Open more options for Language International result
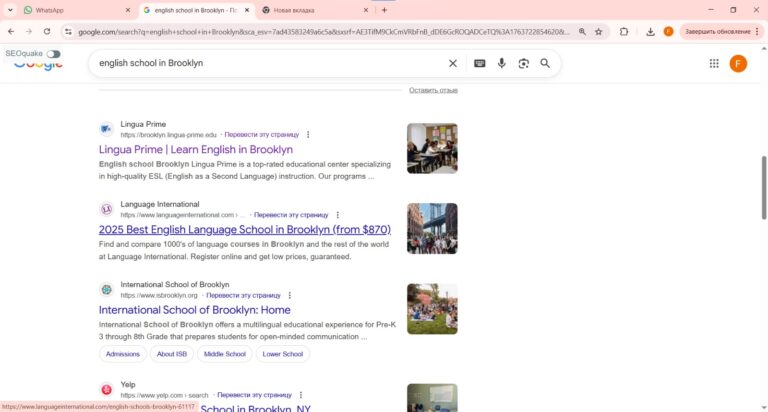The image size is (768, 412). point(338,214)
